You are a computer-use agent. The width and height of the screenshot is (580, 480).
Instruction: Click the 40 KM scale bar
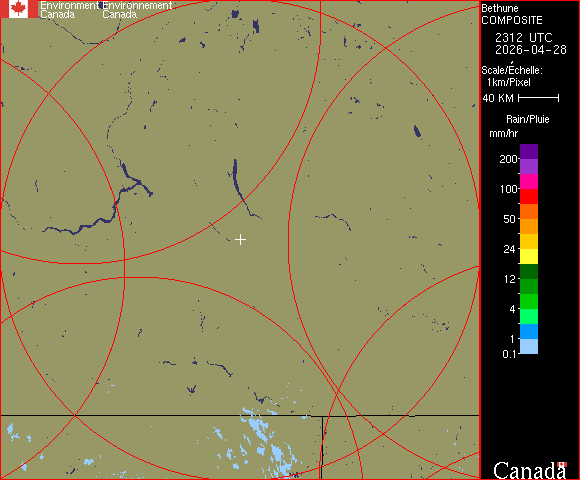[x=539, y=98]
